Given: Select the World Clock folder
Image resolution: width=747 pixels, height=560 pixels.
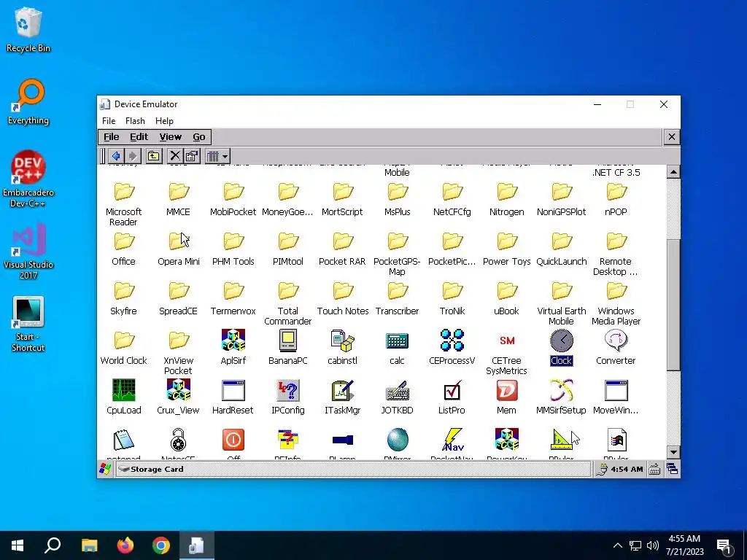Looking at the screenshot, I should pos(123,341).
